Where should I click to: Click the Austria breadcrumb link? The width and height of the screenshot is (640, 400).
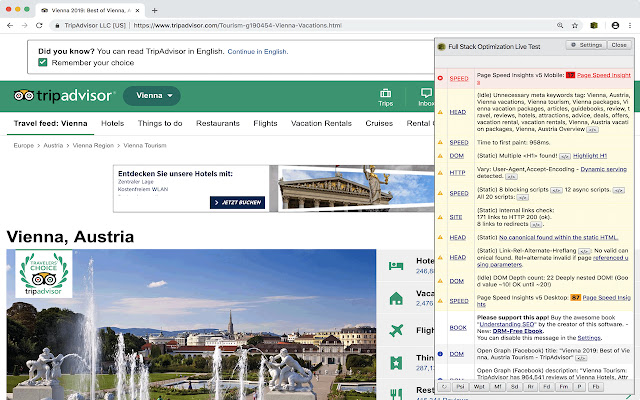pyautogui.click(x=53, y=145)
